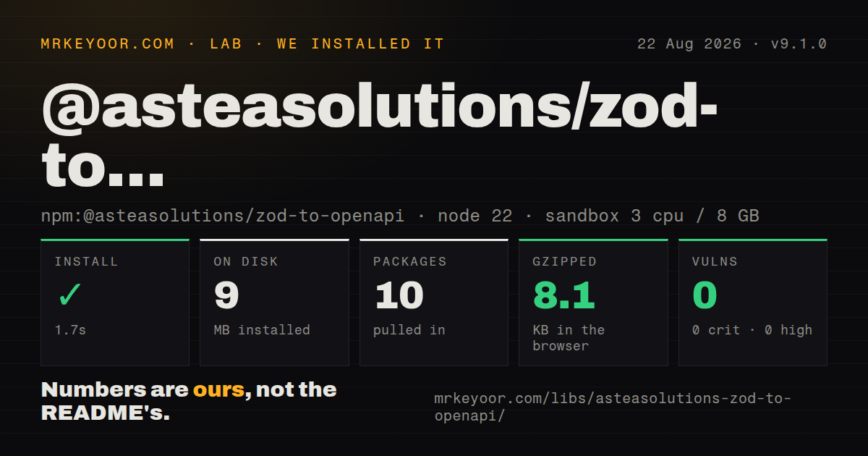Click the subtitle line starting 'npm:@asteasolutions/zod-to-openapi'
This screenshot has width=868, height=456.
[400, 216]
